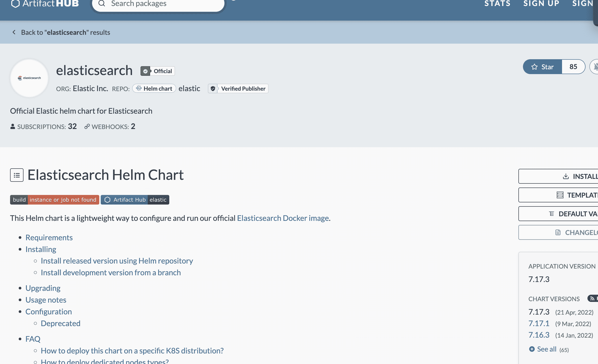Jump to Upgrading section
This screenshot has width=598, height=364.
point(43,288)
